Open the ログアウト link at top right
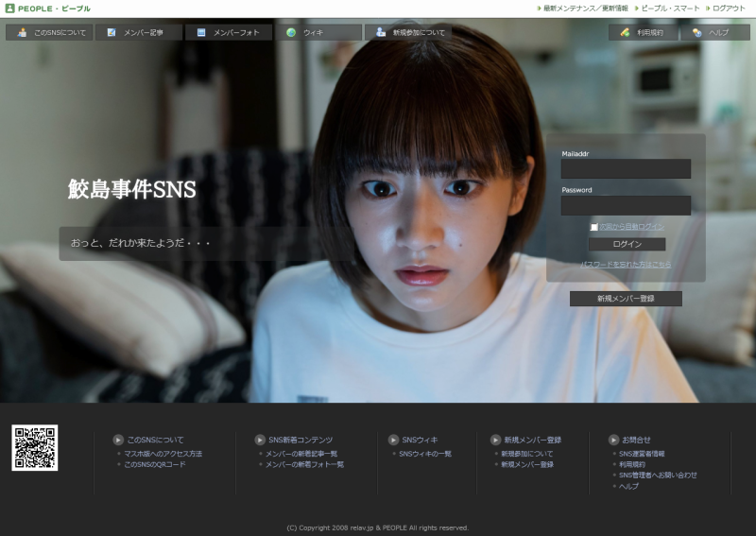This screenshot has height=536, width=756. pyautogui.click(x=729, y=9)
